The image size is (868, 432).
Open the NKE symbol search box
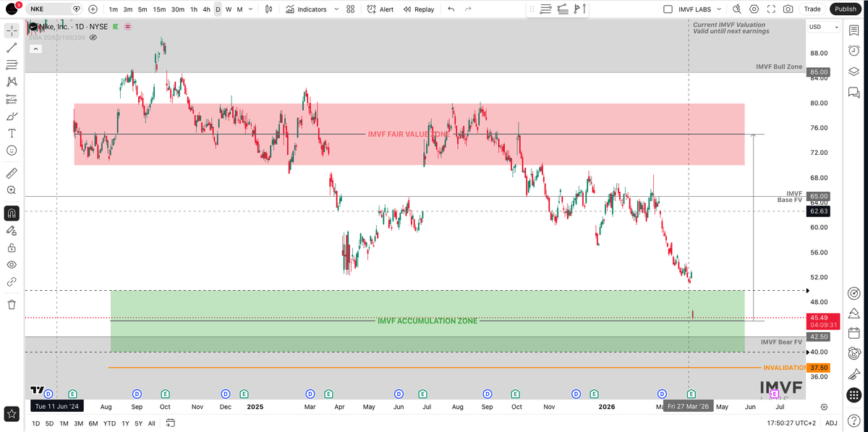tap(55, 9)
